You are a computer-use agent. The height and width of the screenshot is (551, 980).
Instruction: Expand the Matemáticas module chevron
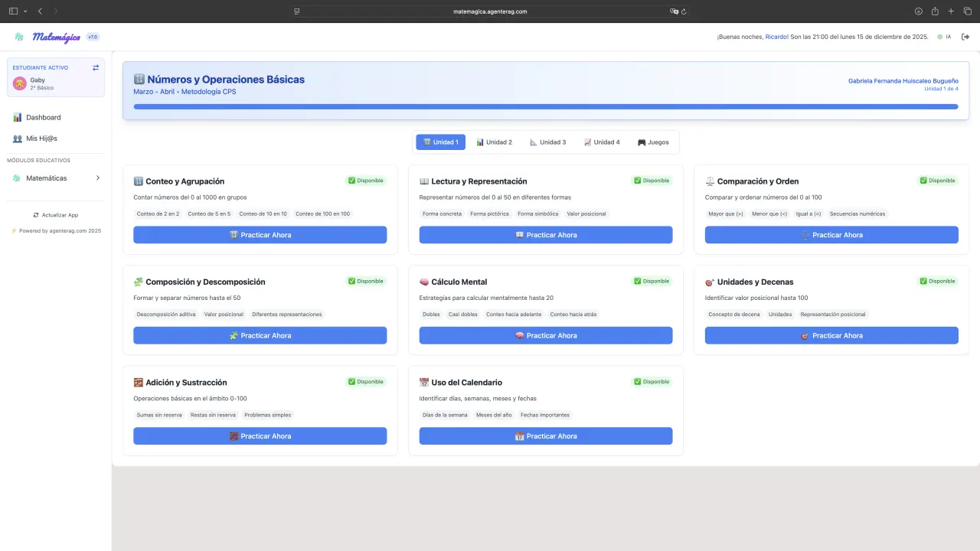coord(97,178)
